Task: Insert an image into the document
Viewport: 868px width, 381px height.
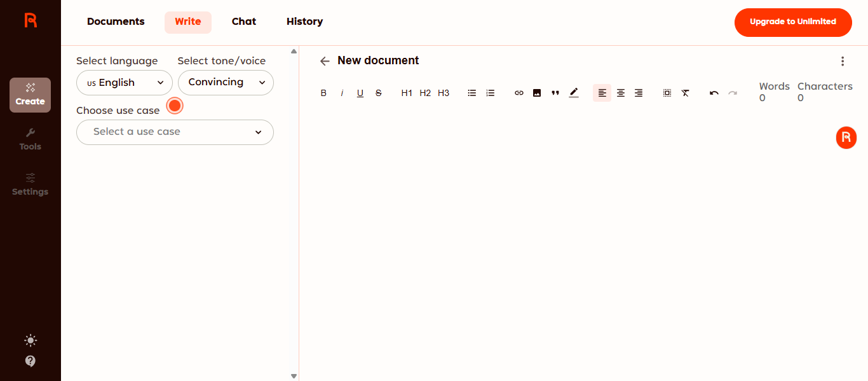Action: click(x=537, y=93)
